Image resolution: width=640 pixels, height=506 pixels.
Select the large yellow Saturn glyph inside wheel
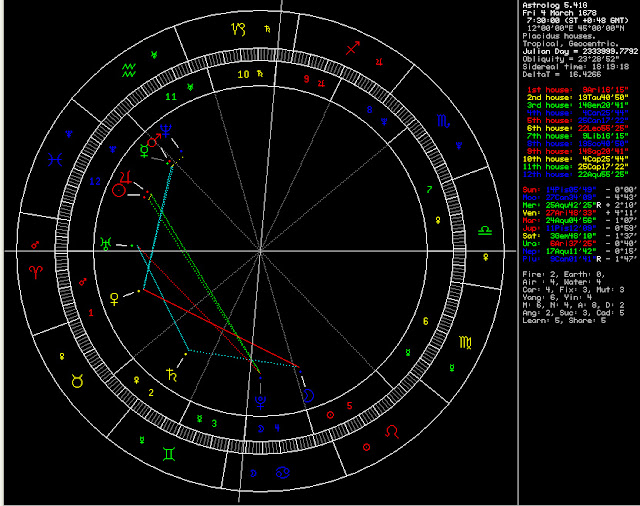172,374
